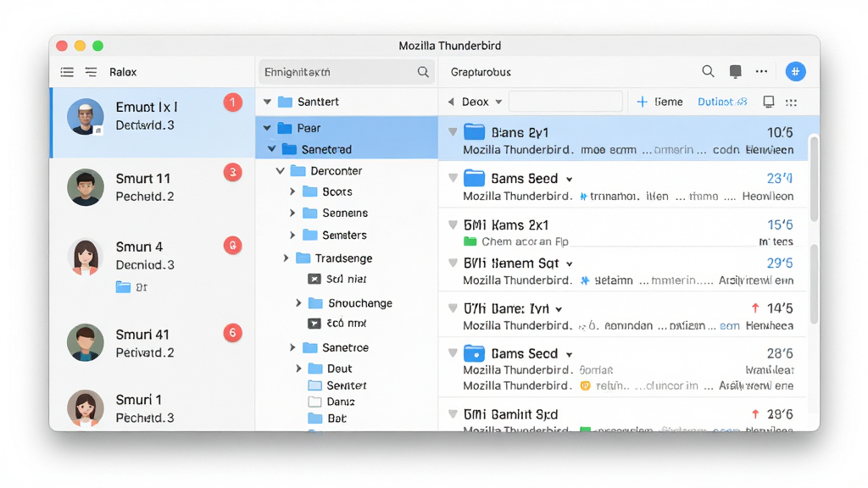This screenshot has width=868, height=488.
Task: Click the red badge 6 next to Smuri 41
Action: (x=233, y=332)
